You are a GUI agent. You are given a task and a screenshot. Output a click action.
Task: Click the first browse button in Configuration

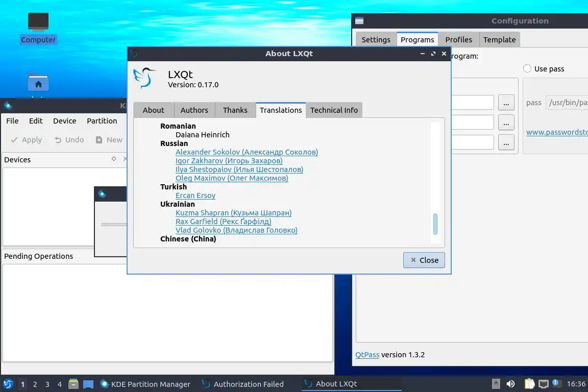click(506, 103)
